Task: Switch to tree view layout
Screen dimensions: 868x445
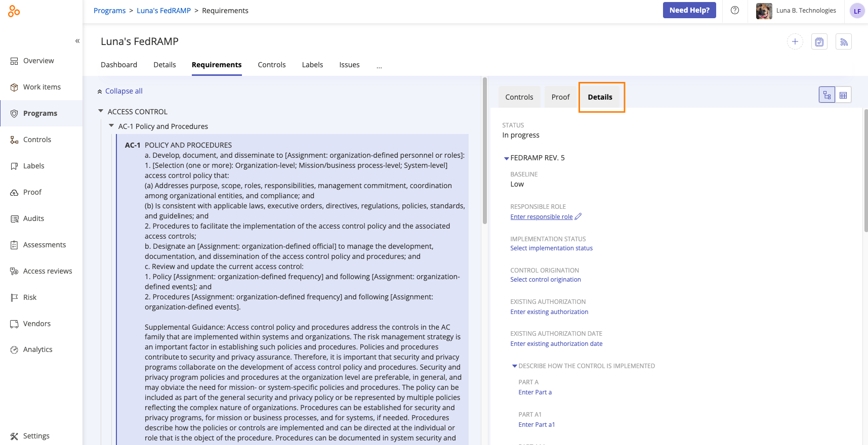Action: tap(827, 95)
